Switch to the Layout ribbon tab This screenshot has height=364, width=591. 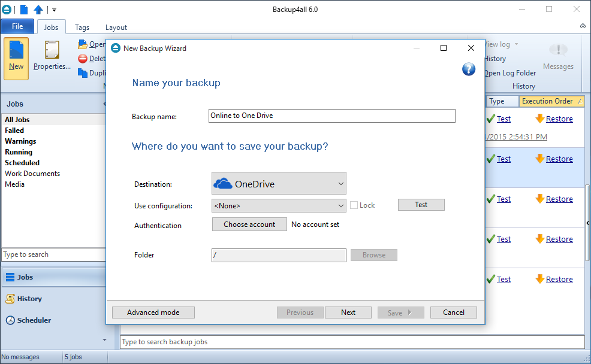116,27
